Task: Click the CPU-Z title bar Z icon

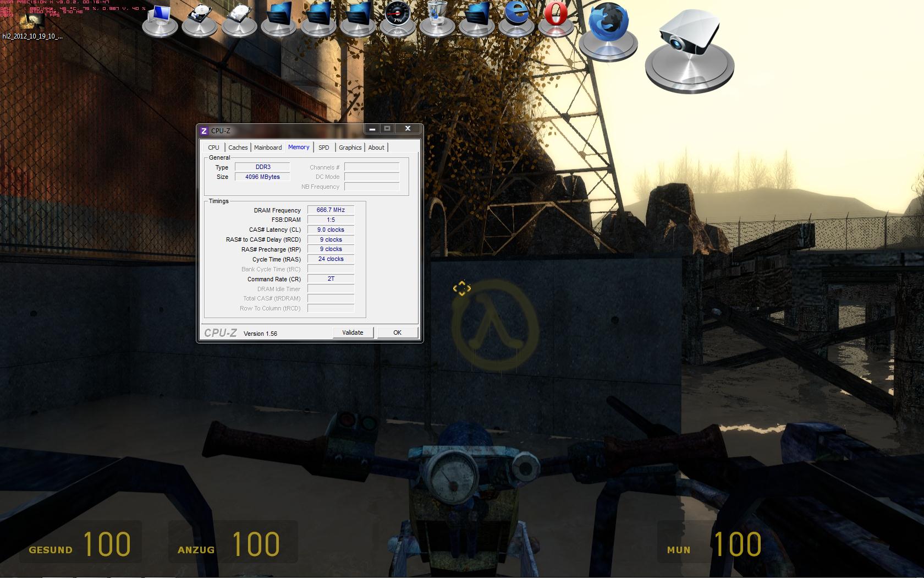Action: tap(204, 130)
